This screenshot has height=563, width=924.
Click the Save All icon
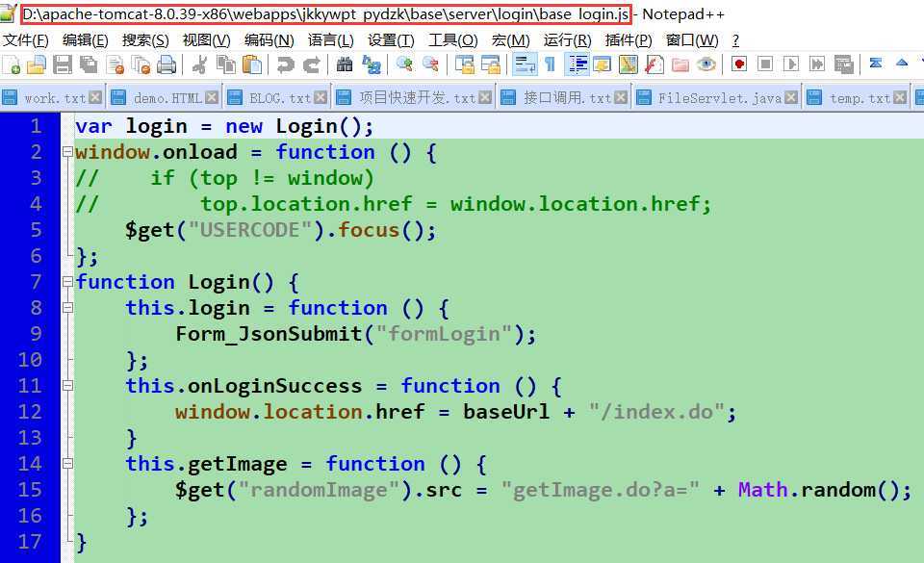[x=89, y=64]
